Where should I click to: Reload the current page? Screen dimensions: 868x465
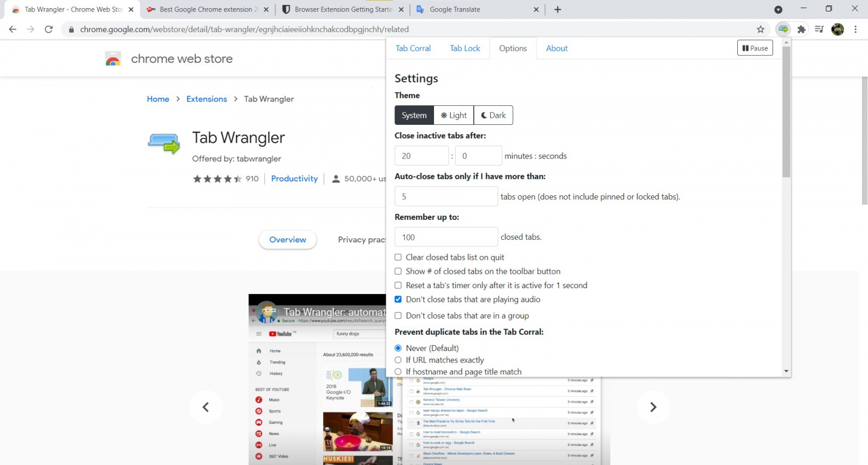49,29
